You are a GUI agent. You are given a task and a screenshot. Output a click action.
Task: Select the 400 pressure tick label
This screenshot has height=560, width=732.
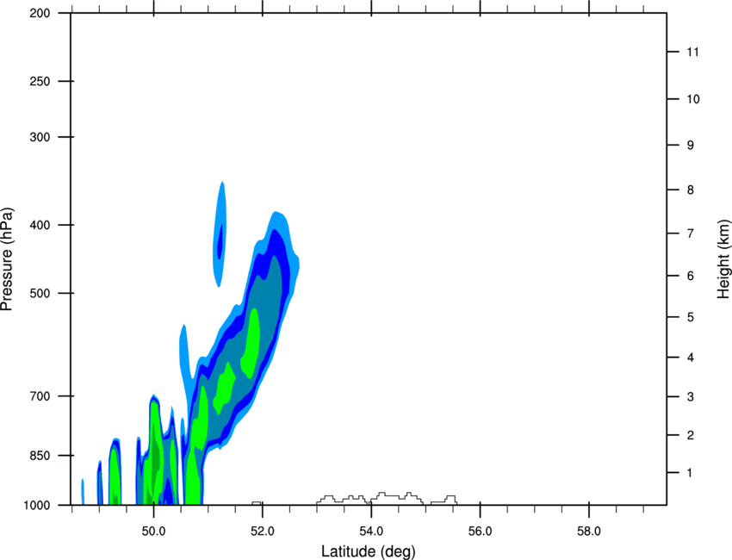(x=40, y=225)
